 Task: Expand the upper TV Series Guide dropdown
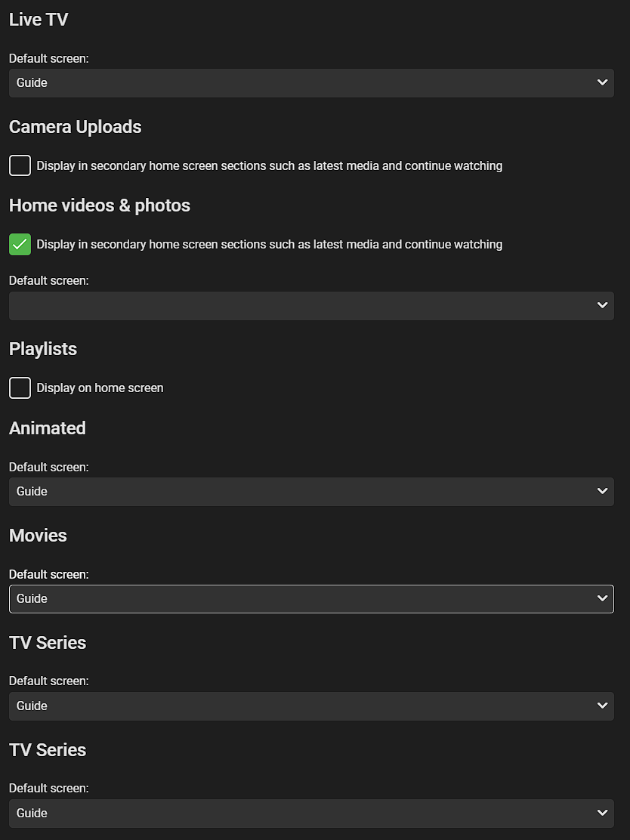(302, 706)
